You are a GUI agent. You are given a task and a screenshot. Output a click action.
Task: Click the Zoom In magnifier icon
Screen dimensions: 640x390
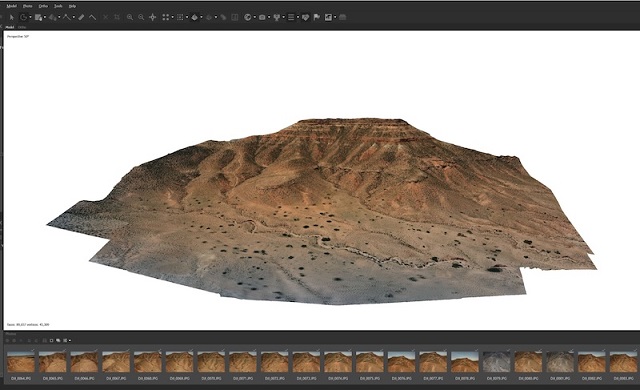click(130, 17)
